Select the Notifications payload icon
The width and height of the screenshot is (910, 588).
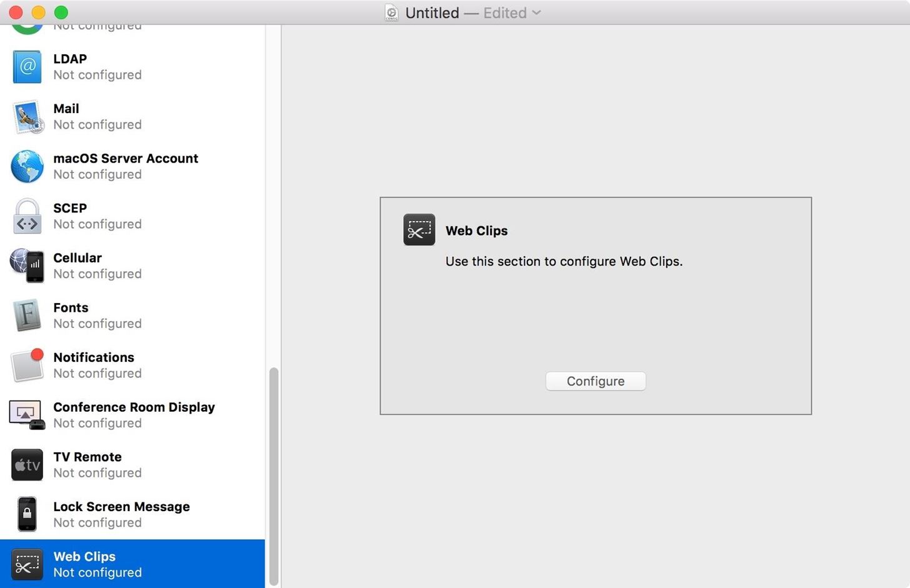[27, 365]
